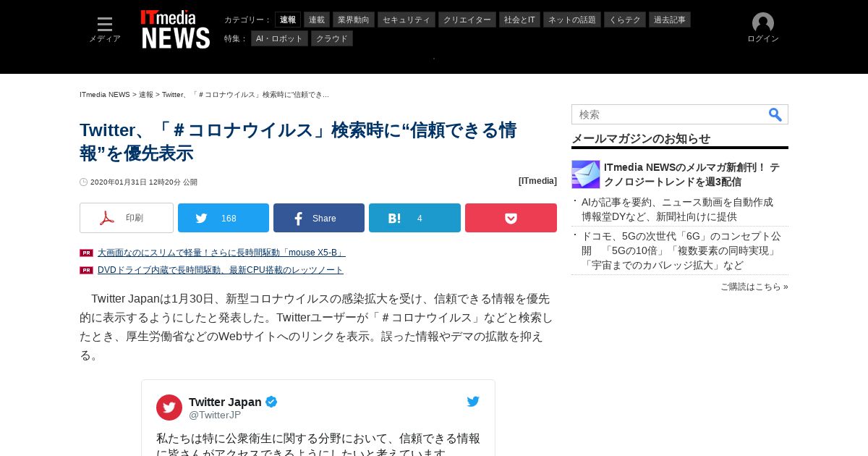This screenshot has height=456, width=868.
Task: Save article to Pocket
Action: tap(511, 218)
